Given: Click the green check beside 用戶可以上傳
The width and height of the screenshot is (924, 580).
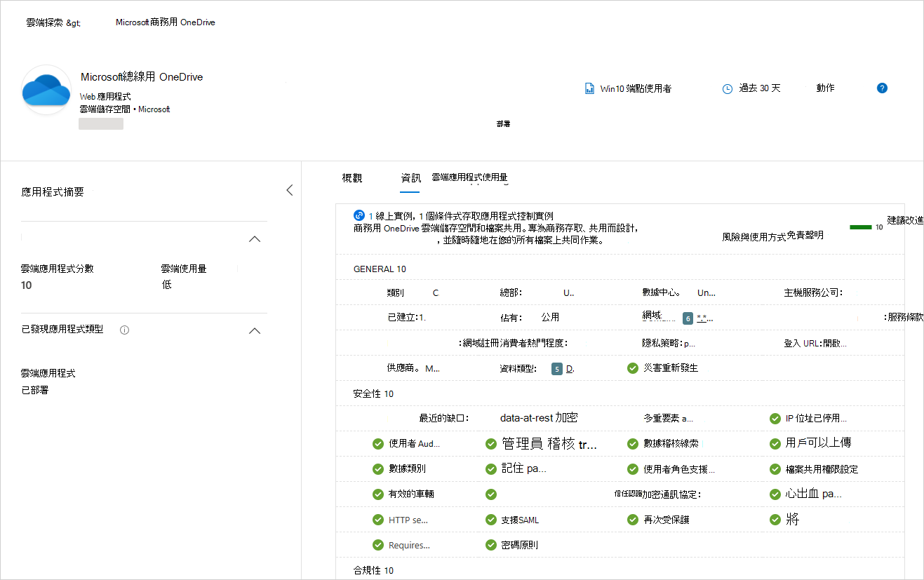Looking at the screenshot, I should 775,444.
